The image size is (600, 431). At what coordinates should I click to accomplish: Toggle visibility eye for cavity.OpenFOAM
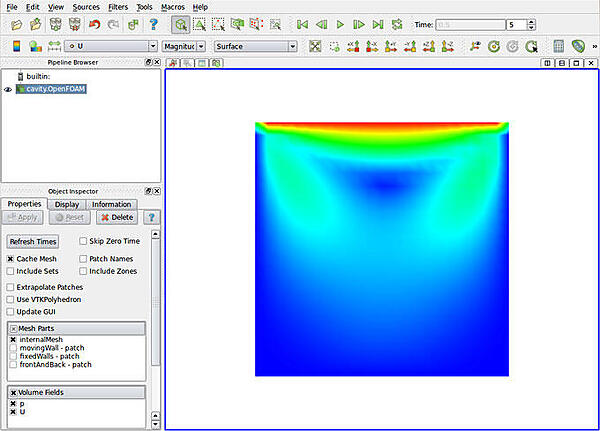pos(7,89)
